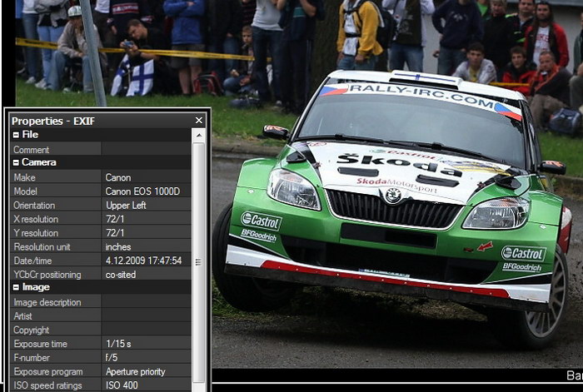The height and width of the screenshot is (392, 583).
Task: Select the Model value Canon EOS 1000D
Action: 142,191
